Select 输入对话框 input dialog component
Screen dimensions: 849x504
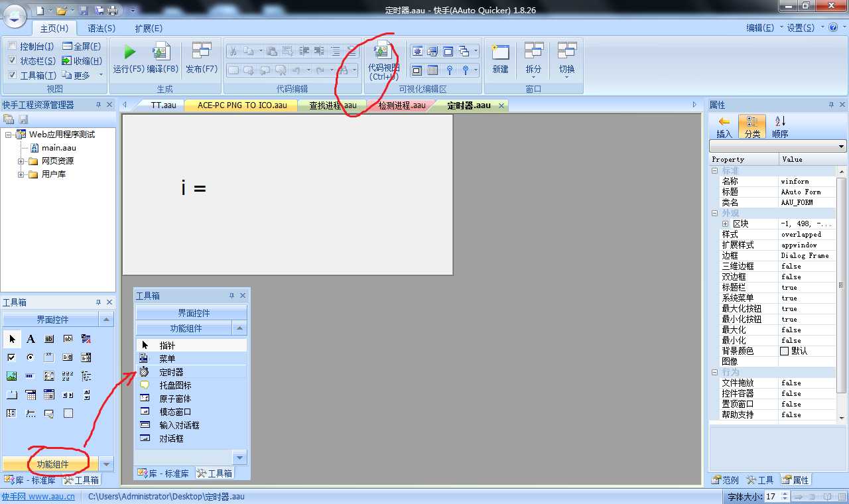click(x=191, y=425)
